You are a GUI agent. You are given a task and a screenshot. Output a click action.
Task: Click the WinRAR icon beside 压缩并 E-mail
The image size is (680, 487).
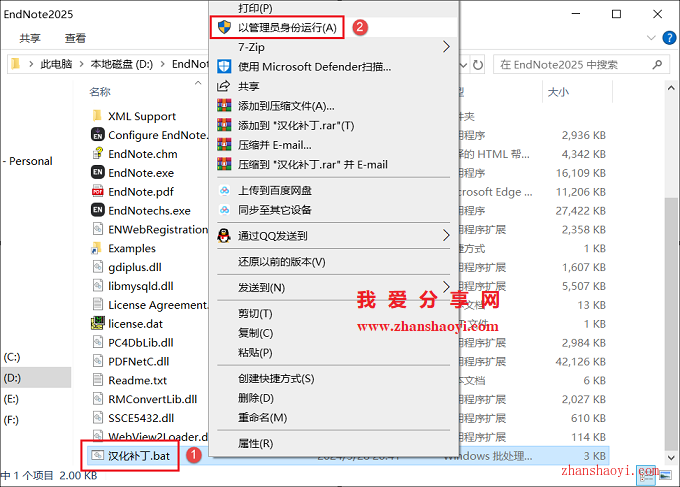pos(224,144)
